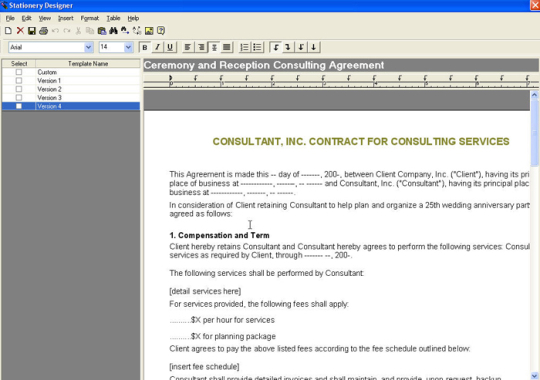This screenshot has width=540, height=380.
Task: Open Find and Replace (binoculars with arrow)
Action: [x=125, y=31]
